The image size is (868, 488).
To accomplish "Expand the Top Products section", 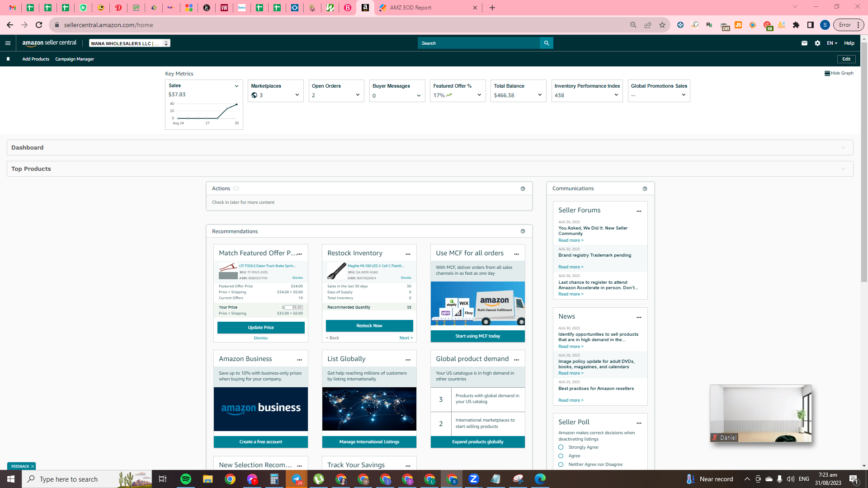I will [x=430, y=169].
